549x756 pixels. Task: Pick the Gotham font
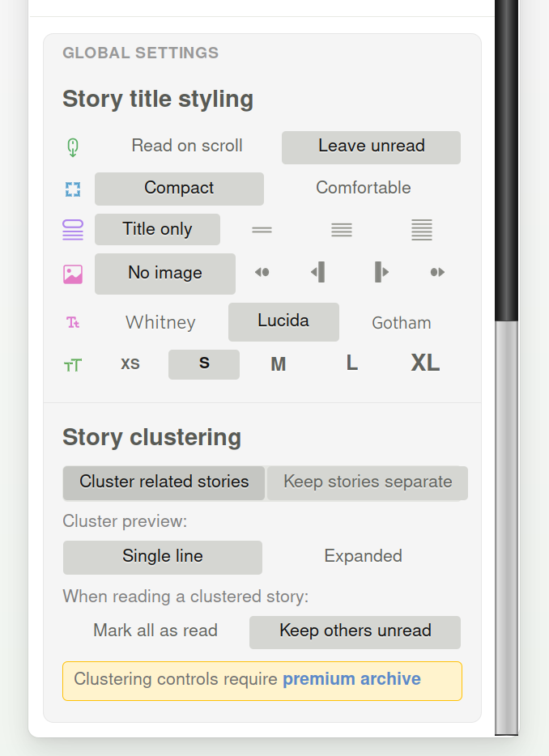point(401,323)
